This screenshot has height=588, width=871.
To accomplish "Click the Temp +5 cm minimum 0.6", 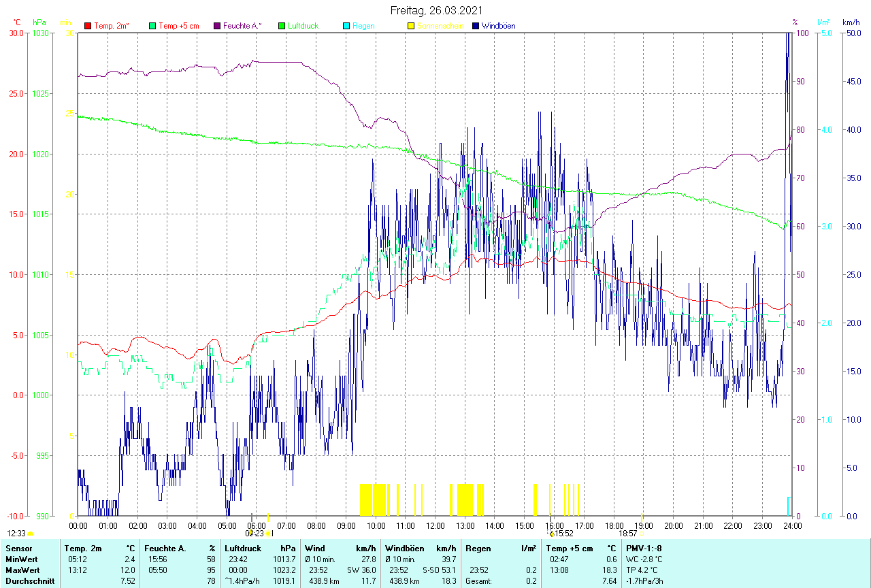I will coord(611,559).
